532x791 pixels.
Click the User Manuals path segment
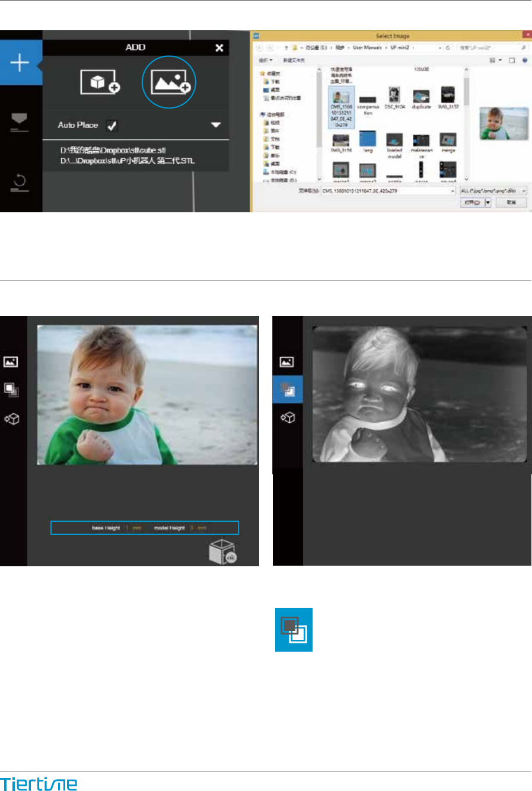pos(367,47)
